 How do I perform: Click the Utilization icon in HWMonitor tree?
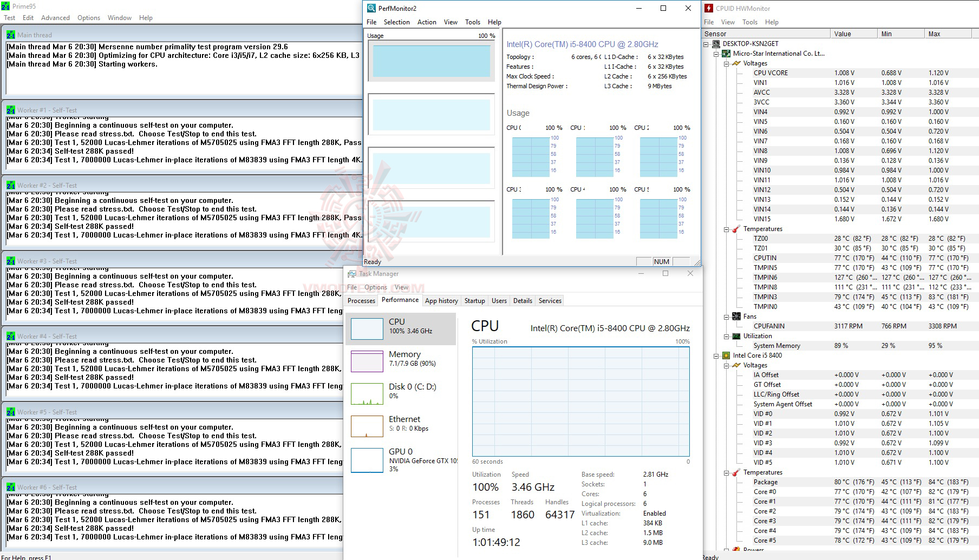pyautogui.click(x=736, y=336)
